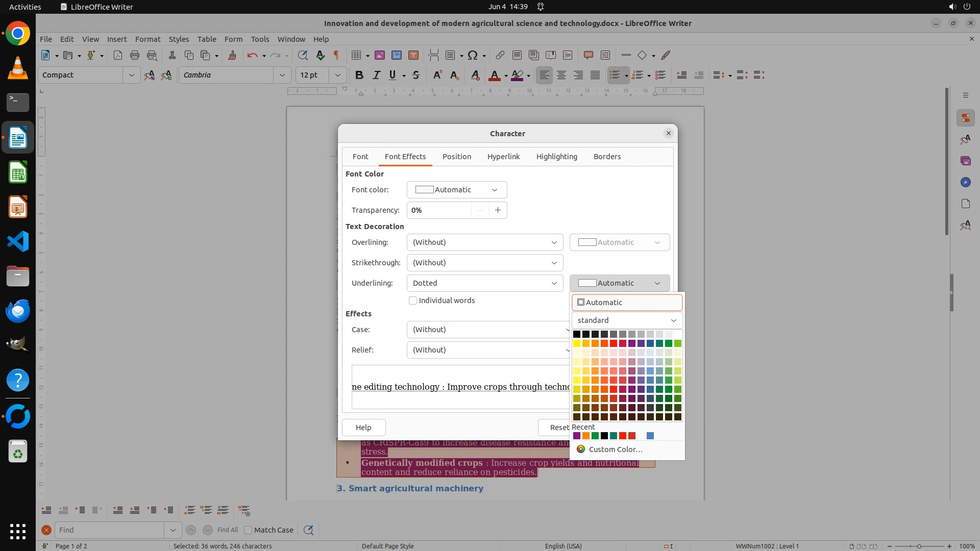Toggle Bold formatting in toolbar
980x551 pixels.
pyautogui.click(x=359, y=75)
